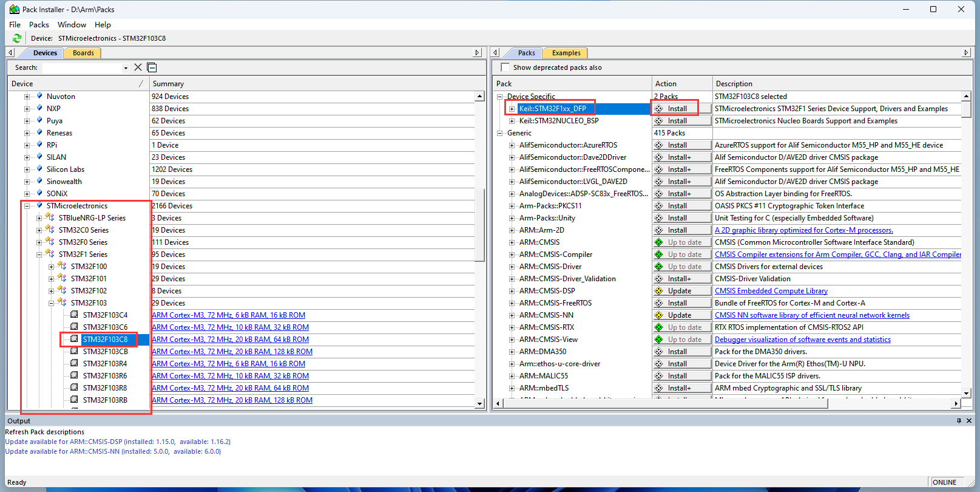Open the search history dropdown arrow
The image size is (980, 492).
pos(126,68)
